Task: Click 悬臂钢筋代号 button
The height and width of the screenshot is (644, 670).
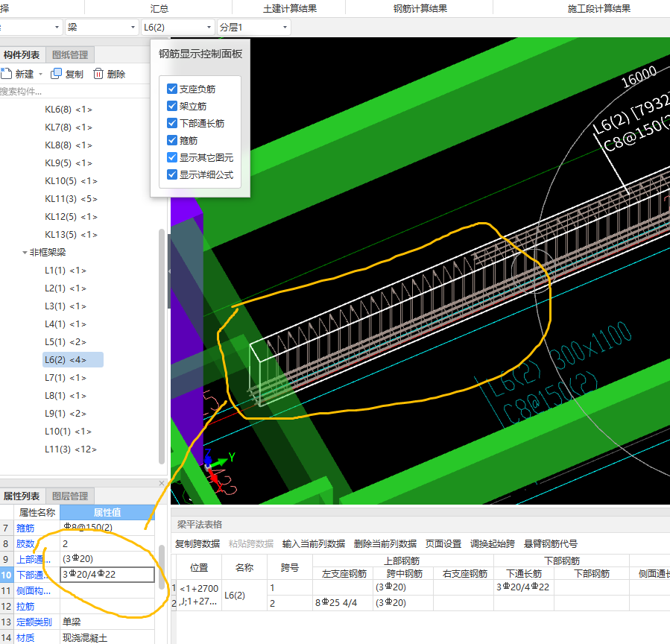Action: tap(551, 543)
